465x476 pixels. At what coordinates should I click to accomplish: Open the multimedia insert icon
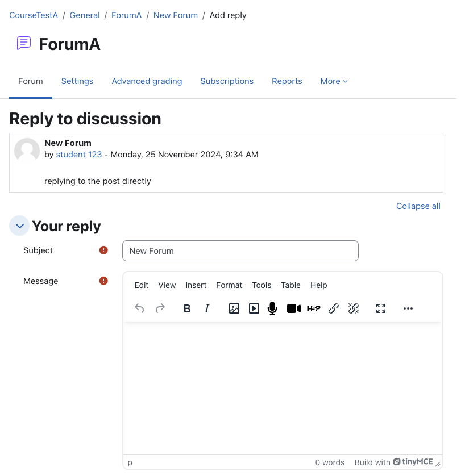coord(254,308)
